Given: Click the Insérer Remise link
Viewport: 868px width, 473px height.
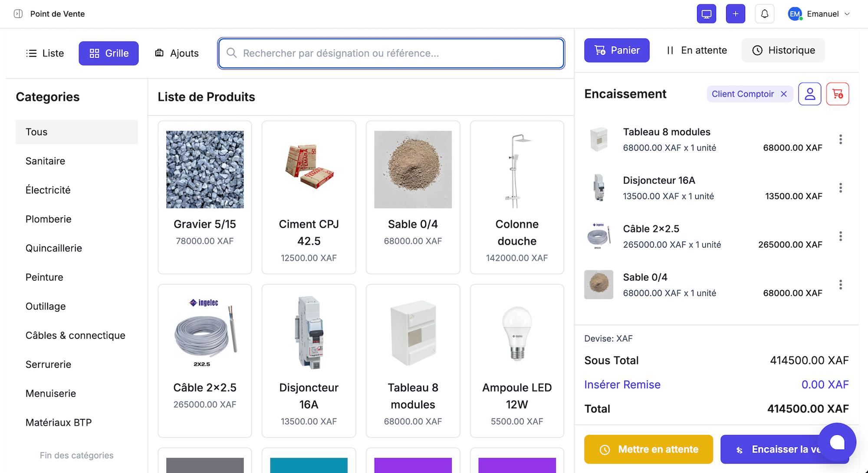Looking at the screenshot, I should point(622,384).
